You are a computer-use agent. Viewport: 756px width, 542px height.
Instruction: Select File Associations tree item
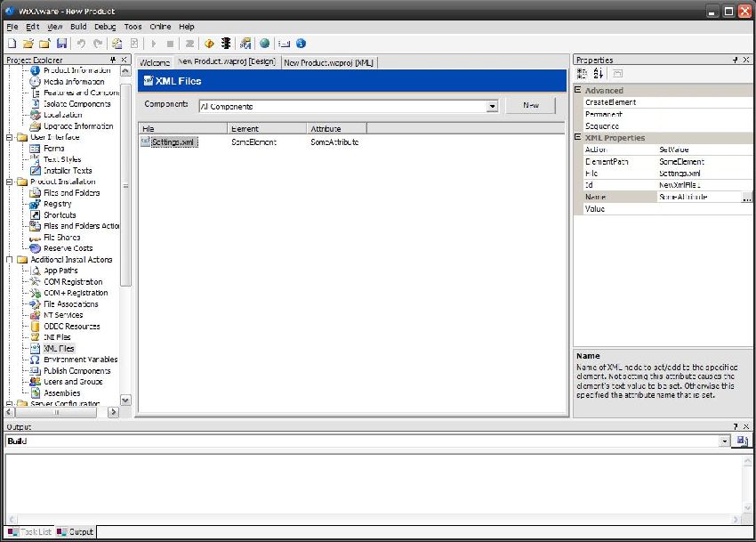tap(71, 304)
